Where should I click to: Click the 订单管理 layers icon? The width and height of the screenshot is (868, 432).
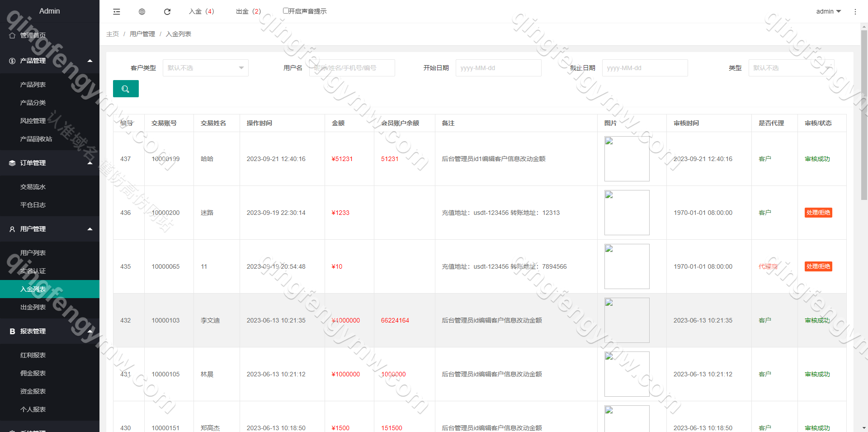(x=12, y=163)
